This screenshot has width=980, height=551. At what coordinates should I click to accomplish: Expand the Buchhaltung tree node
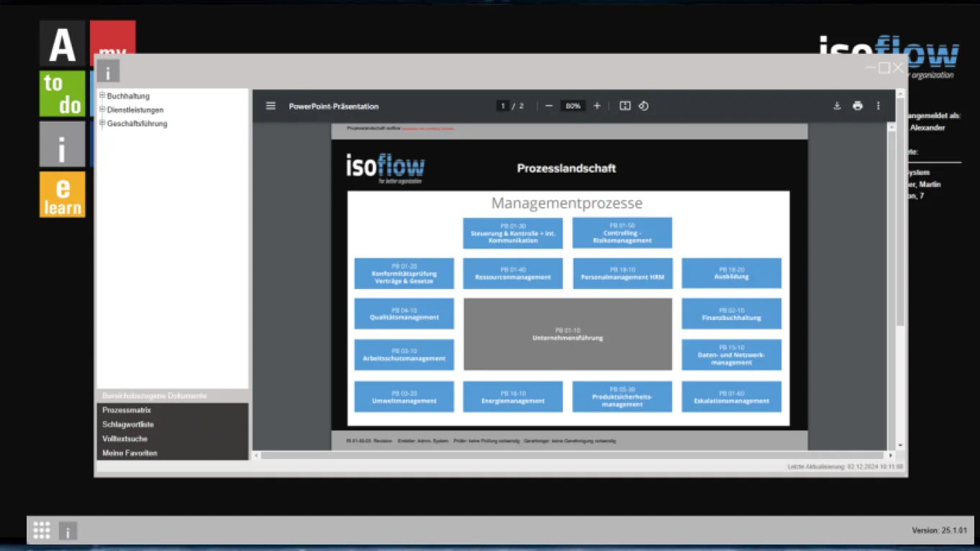coord(102,96)
